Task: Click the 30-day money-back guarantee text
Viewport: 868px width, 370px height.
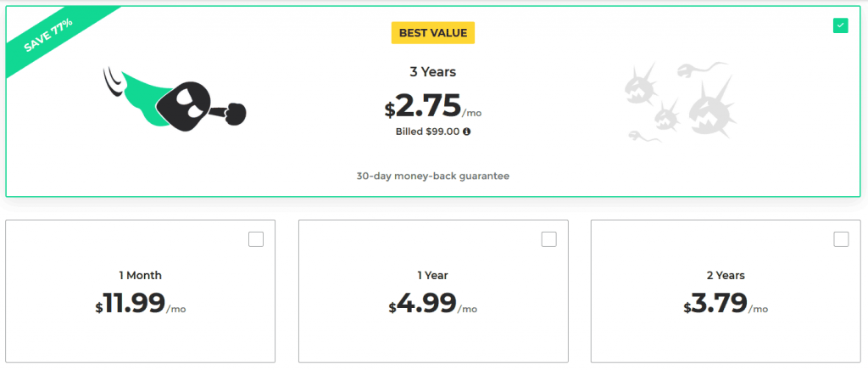Action: pos(433,177)
